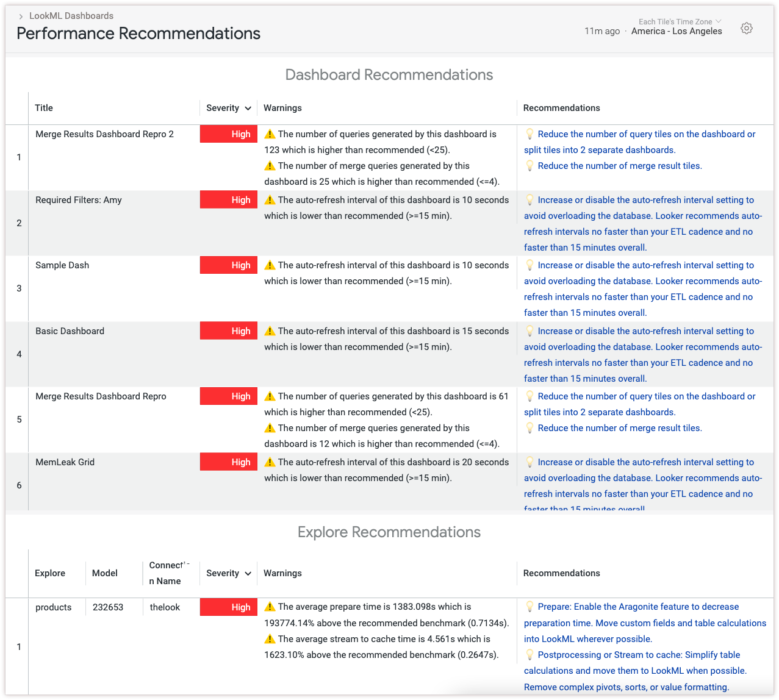Image resolution: width=779 pixels, height=700 pixels.
Task: Click the warning icon in Sample Dash row
Action: point(270,265)
